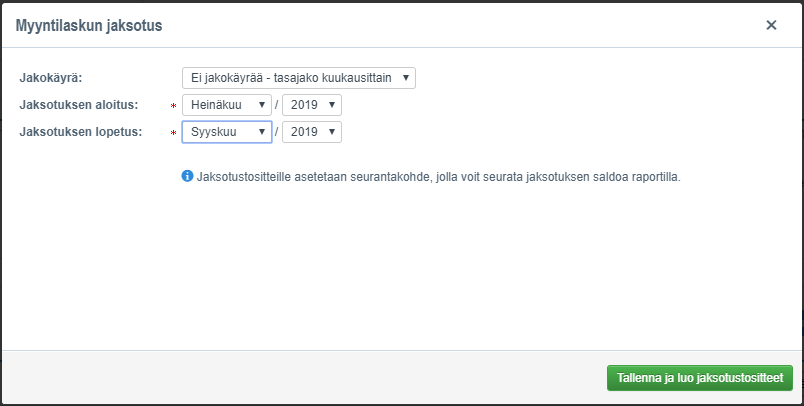This screenshot has height=406, width=804.
Task: Click the dialog title Myyntilaskun jaksotus
Action: (89, 26)
